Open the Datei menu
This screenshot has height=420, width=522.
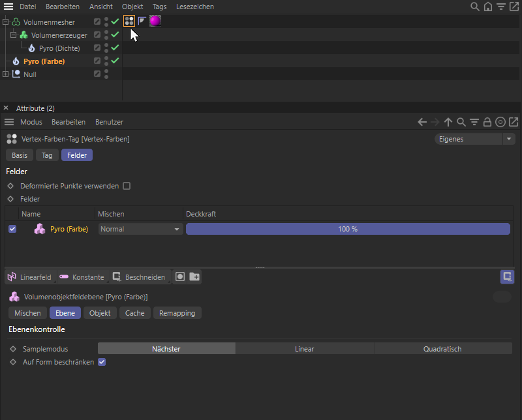point(27,7)
